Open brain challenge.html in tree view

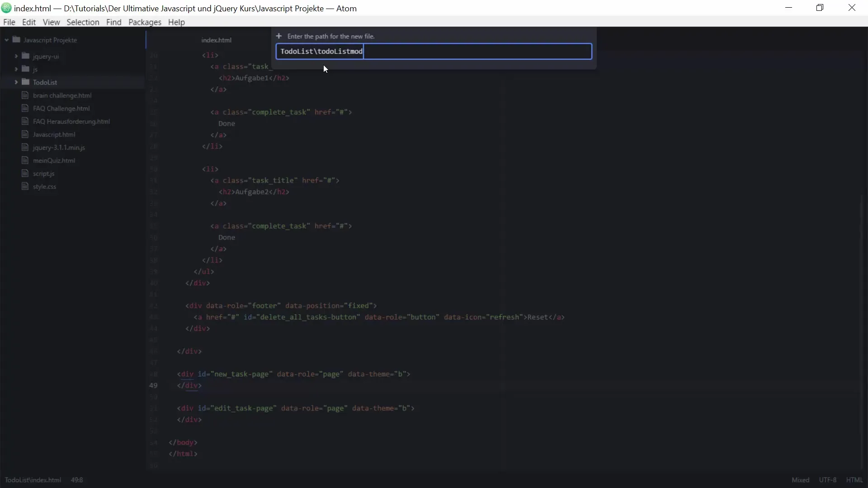tap(62, 95)
